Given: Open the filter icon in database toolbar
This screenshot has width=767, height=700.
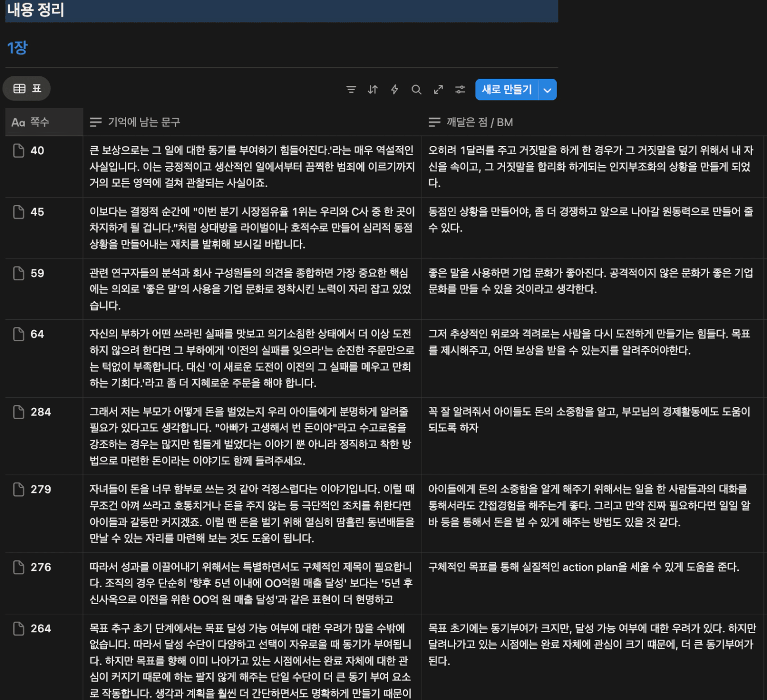Looking at the screenshot, I should (351, 90).
